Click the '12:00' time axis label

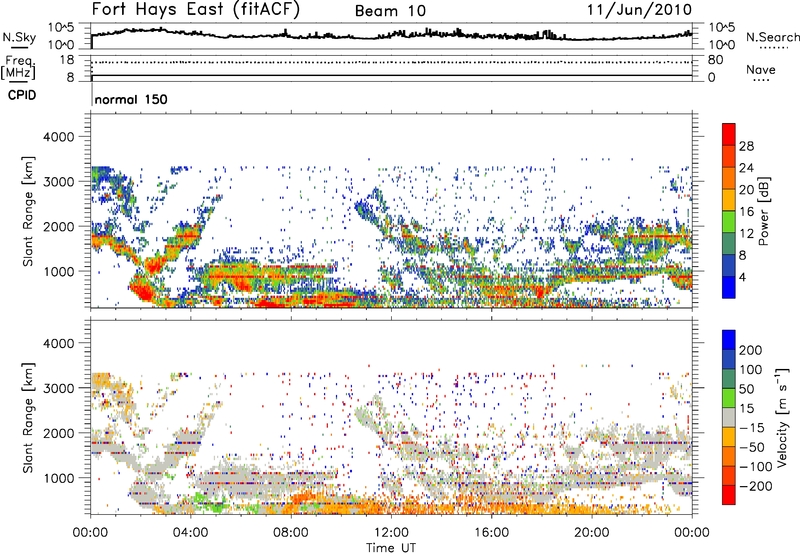[x=391, y=533]
